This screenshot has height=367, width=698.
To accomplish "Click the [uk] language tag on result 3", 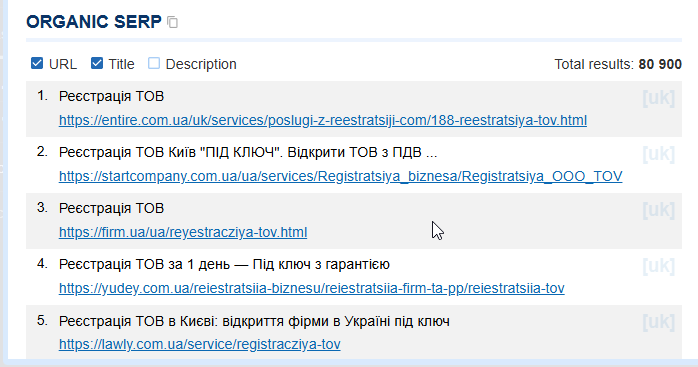I will coord(658,210).
